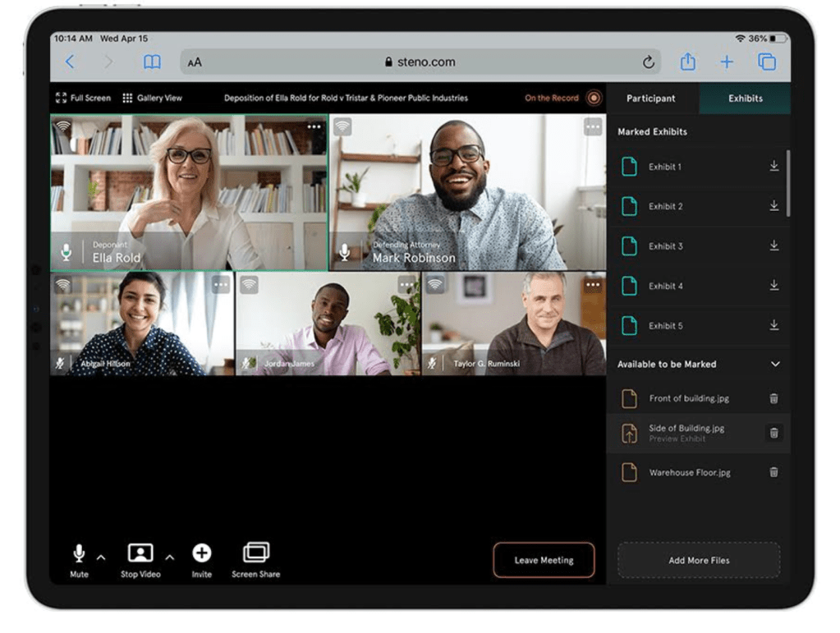Open more options on Abigail Hillson's video

point(220,285)
